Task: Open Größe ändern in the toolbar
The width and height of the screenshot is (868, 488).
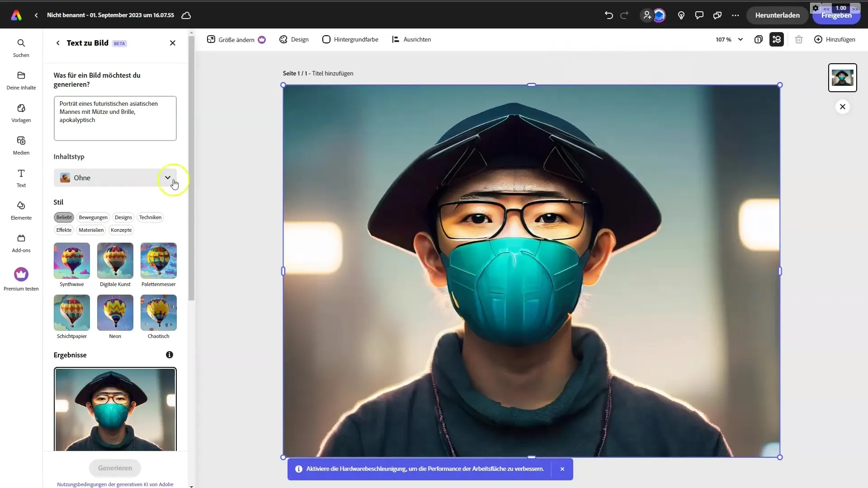Action: pos(236,40)
